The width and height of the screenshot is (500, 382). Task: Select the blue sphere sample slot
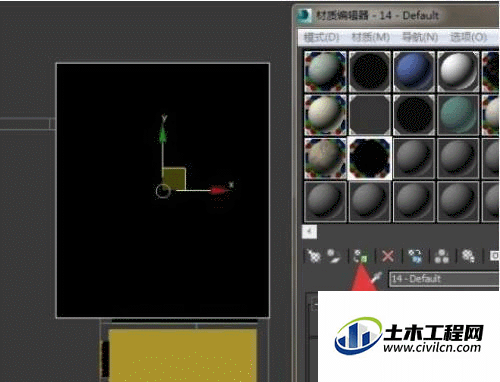point(414,71)
